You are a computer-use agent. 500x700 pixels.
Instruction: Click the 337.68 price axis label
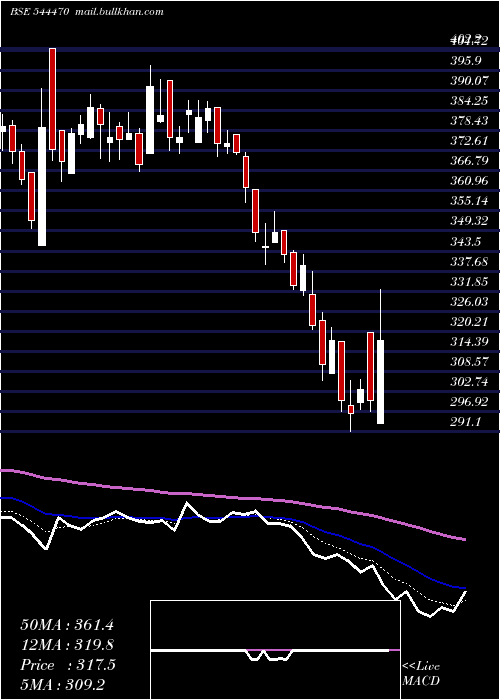[x=469, y=262]
